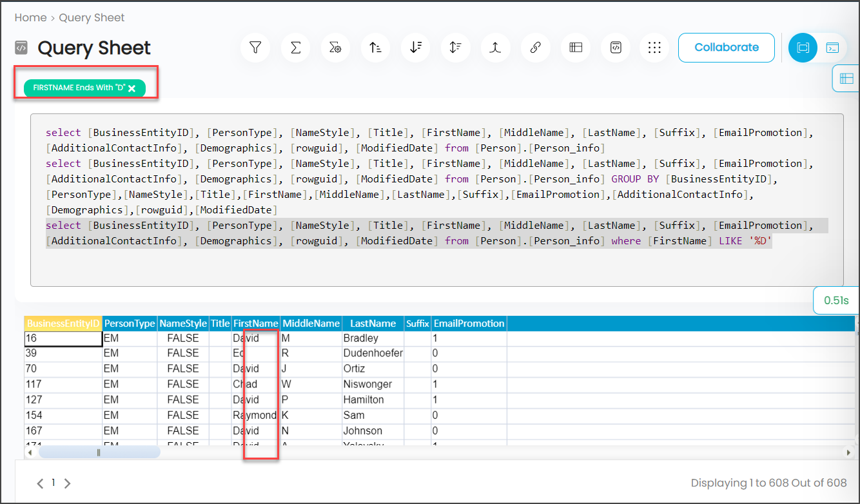This screenshot has height=504, width=860.
Task: Click LastName cell Niswonger
Action: (x=373, y=384)
